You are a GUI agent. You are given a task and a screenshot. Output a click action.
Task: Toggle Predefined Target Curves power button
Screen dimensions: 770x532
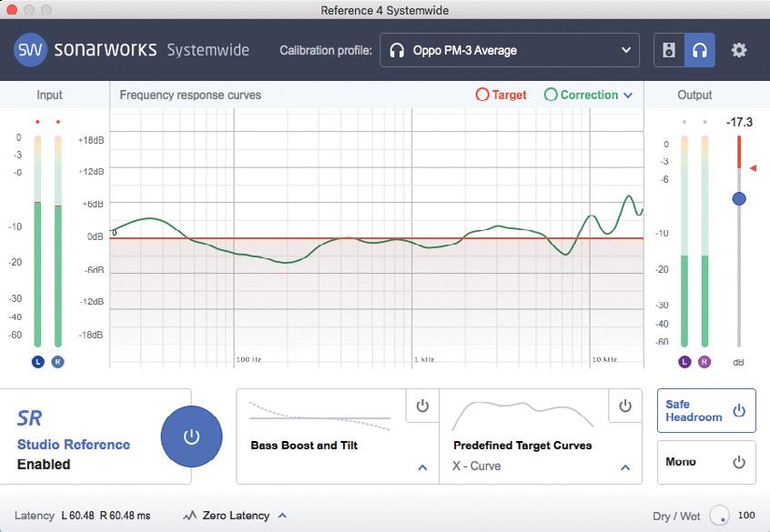625,406
